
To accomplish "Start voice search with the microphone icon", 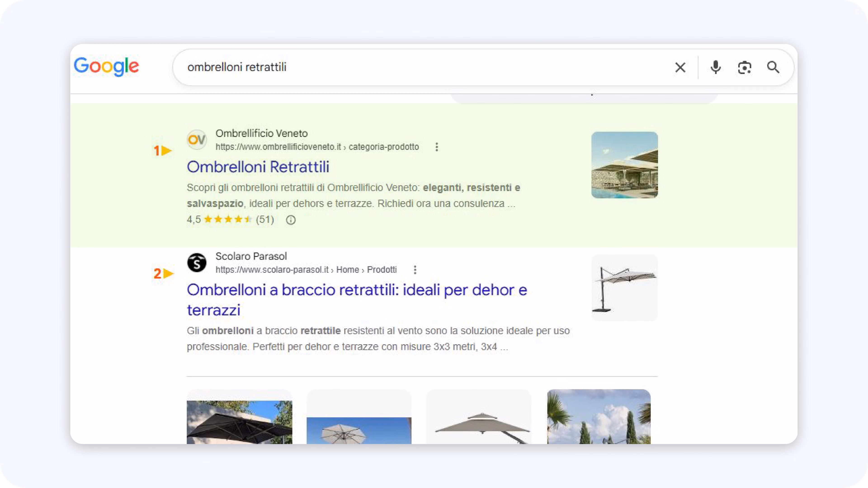I will [715, 67].
